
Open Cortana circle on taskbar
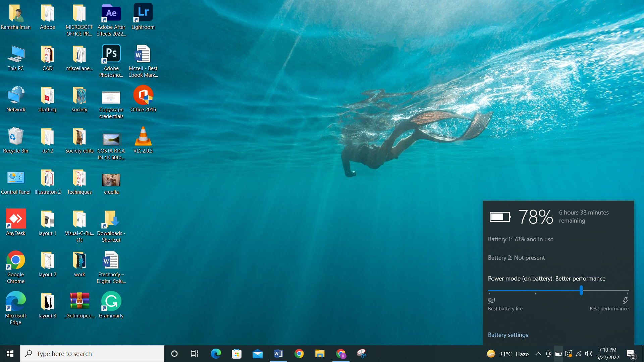(174, 354)
